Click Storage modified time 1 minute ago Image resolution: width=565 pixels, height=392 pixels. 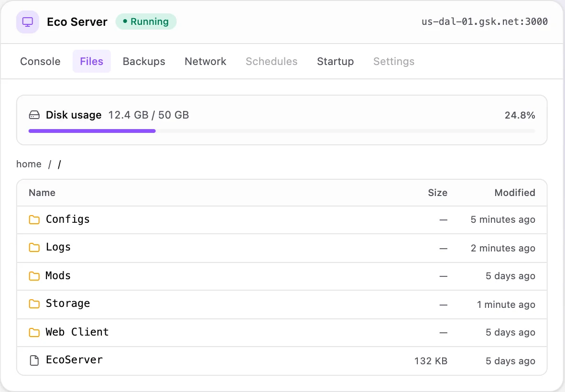[506, 305]
